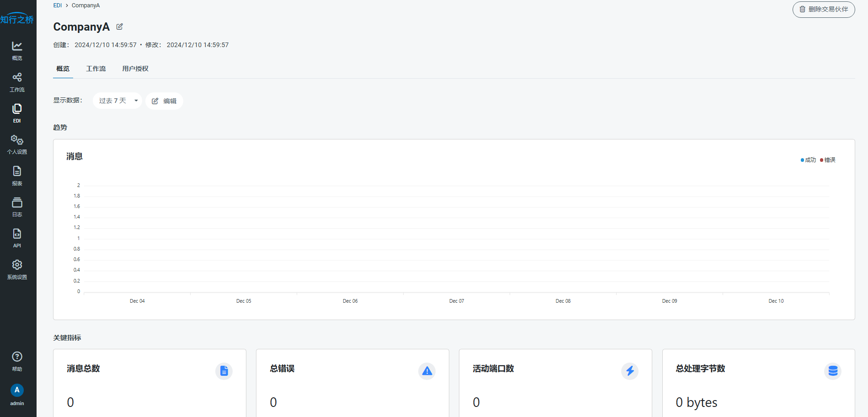The image size is (868, 417).
Task: Click the 知行之桥 logo
Action: 17,18
